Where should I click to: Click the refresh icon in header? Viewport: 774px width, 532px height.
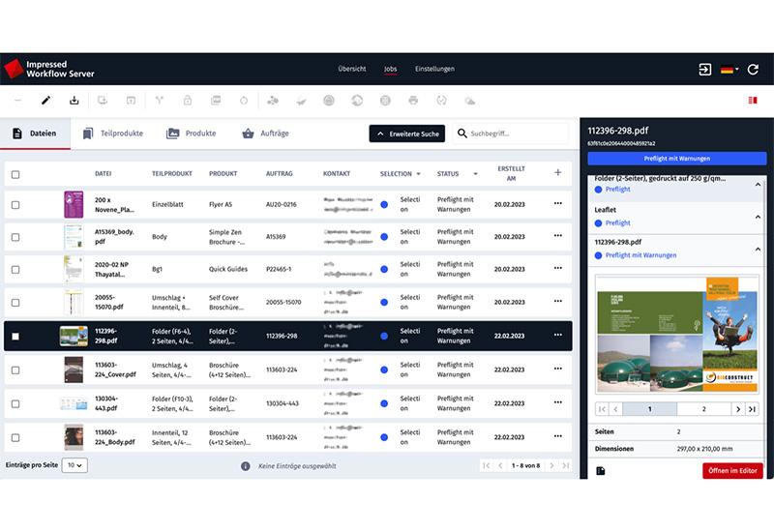pos(753,70)
